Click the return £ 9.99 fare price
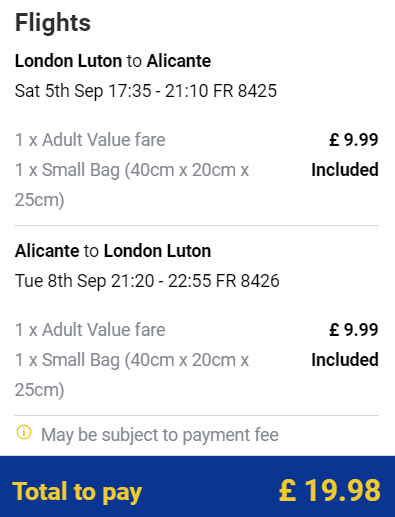Screen dimensions: 395x517 coord(354,330)
